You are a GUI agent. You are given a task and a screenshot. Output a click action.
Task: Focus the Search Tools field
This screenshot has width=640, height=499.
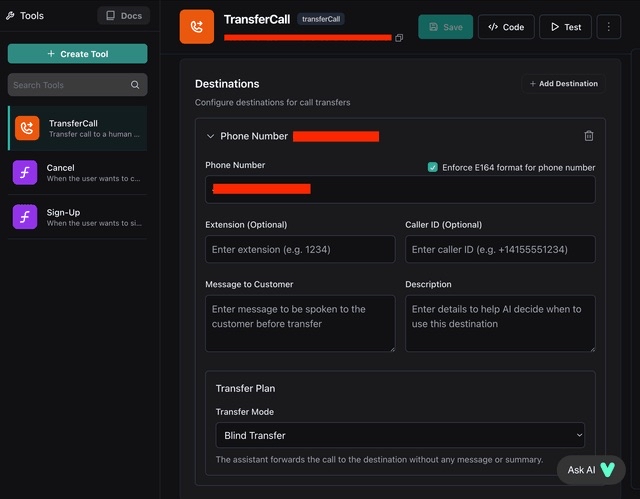click(x=78, y=85)
